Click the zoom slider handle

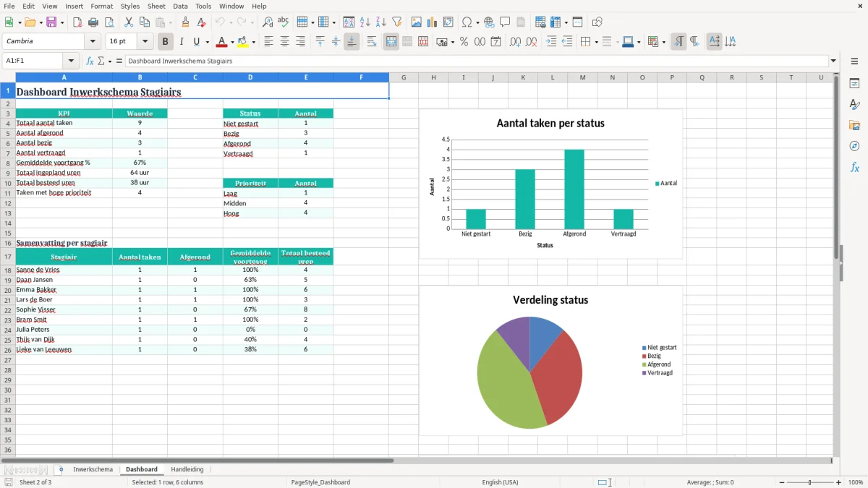[809, 482]
